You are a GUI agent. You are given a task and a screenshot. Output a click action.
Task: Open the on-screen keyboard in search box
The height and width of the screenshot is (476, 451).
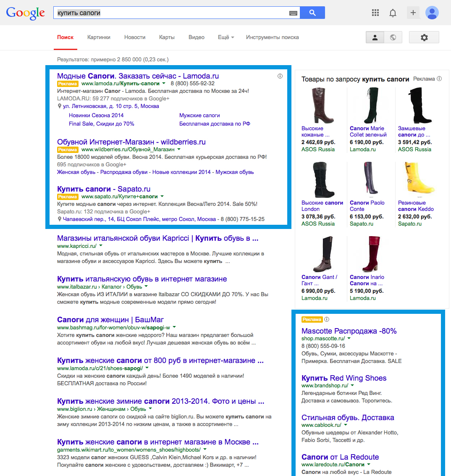[x=293, y=13]
